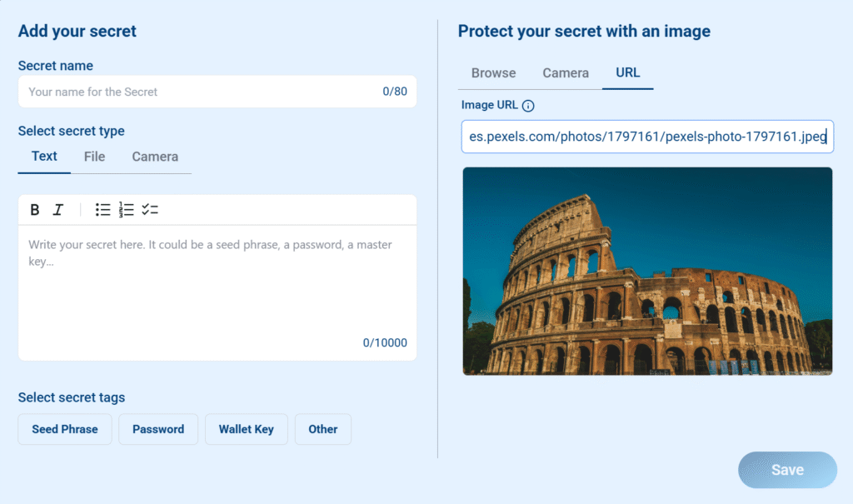Select the Password tag
The width and height of the screenshot is (853, 504).
click(158, 429)
